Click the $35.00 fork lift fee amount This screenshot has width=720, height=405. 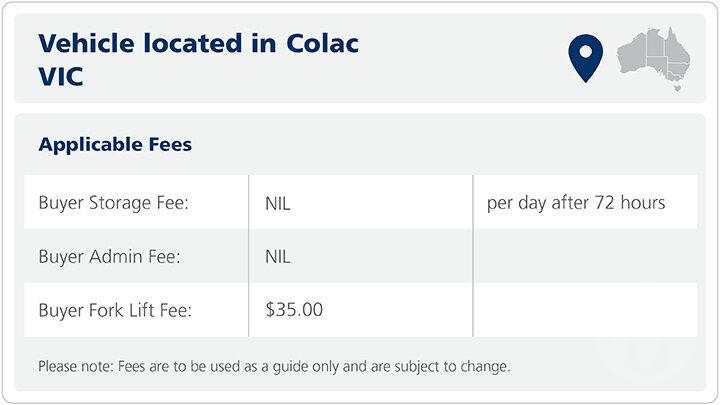point(294,310)
